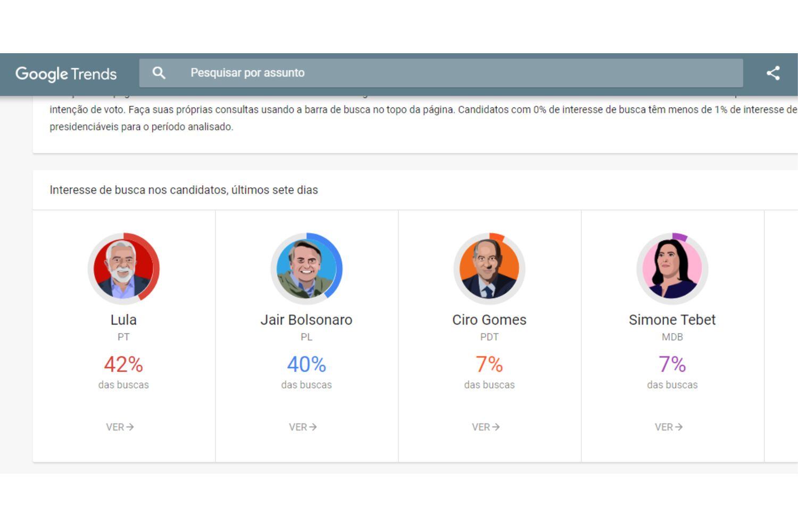Open the VER link under Ciro Gomes
The image size is (798, 532).
click(486, 427)
